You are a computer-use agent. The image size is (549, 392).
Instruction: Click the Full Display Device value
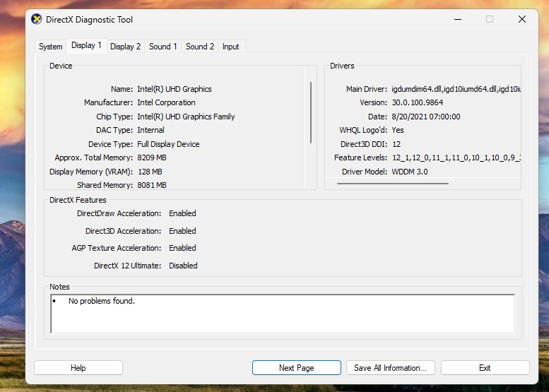click(x=168, y=144)
